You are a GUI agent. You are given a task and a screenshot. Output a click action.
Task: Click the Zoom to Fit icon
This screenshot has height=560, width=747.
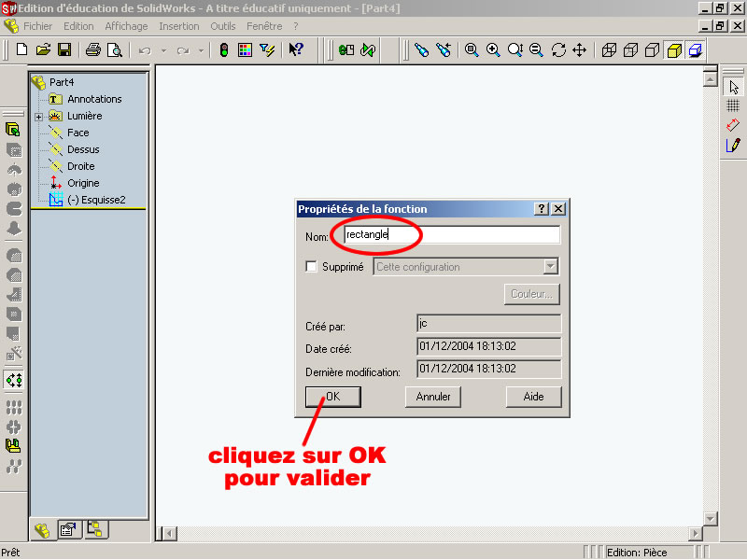tap(472, 49)
